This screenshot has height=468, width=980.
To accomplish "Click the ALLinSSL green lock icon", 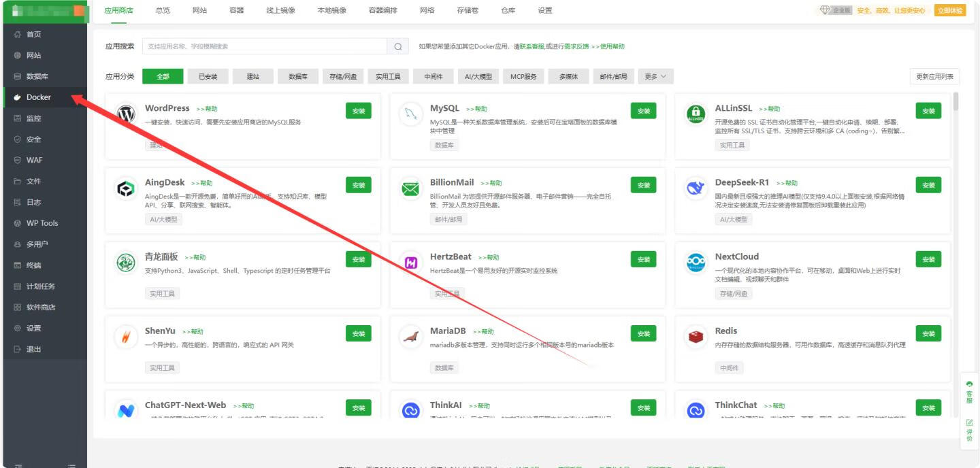I will (696, 114).
